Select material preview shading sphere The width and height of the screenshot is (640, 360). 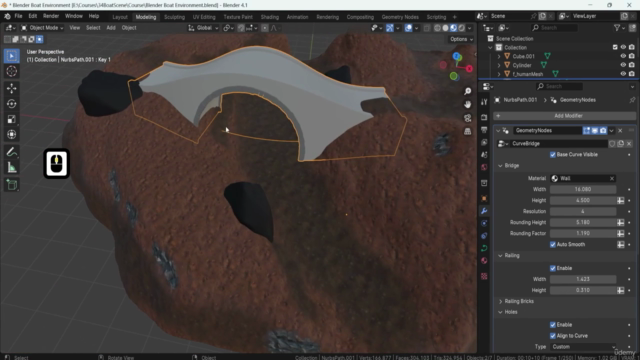click(x=453, y=28)
